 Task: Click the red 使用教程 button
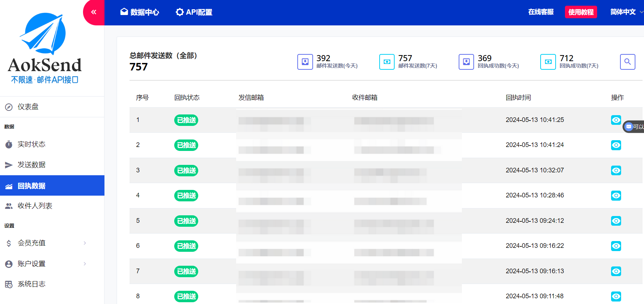coord(581,12)
